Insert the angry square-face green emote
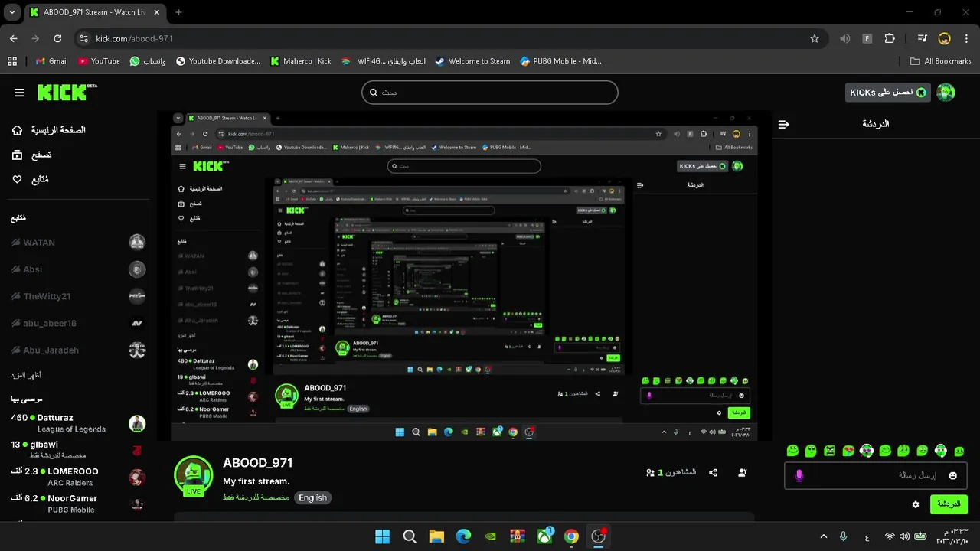This screenshot has height=551, width=980. (x=829, y=451)
